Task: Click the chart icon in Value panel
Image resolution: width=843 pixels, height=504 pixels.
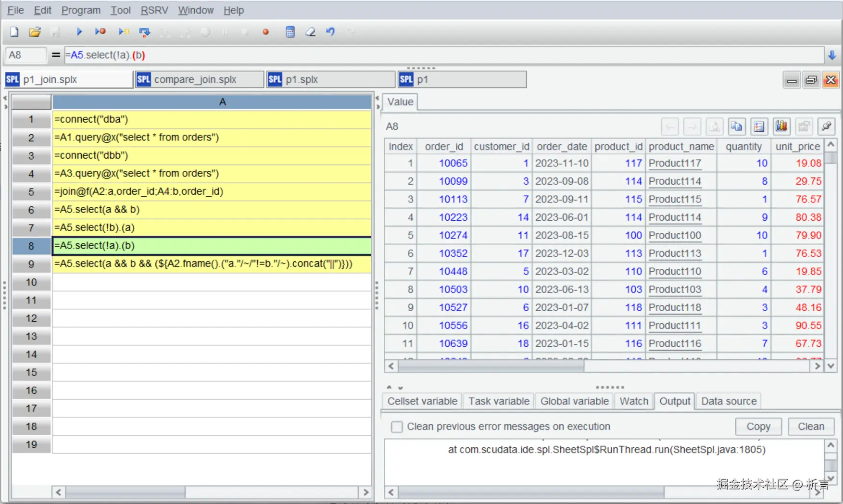Action: (x=781, y=126)
